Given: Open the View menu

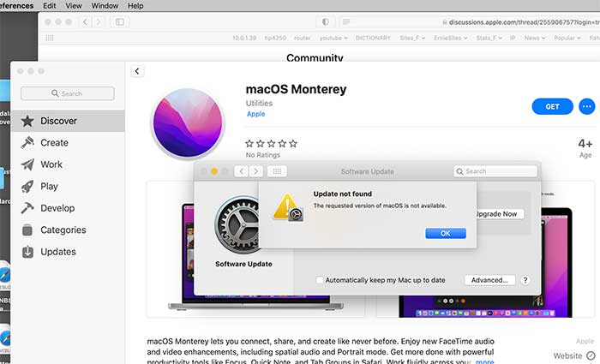Looking at the screenshot, I should tap(74, 6).
